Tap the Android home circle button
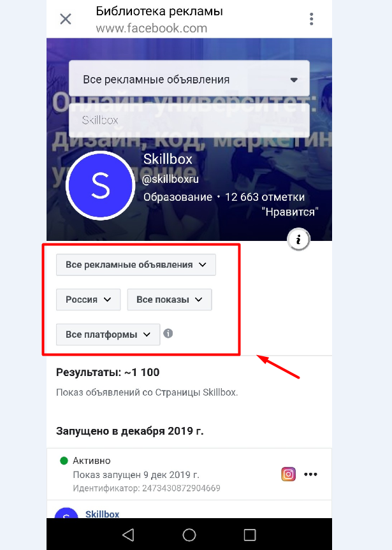 pyautogui.click(x=189, y=535)
